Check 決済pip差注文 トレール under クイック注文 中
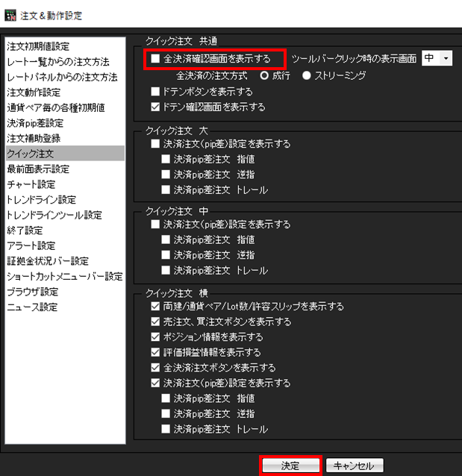This screenshot has width=462, height=476. click(x=166, y=270)
